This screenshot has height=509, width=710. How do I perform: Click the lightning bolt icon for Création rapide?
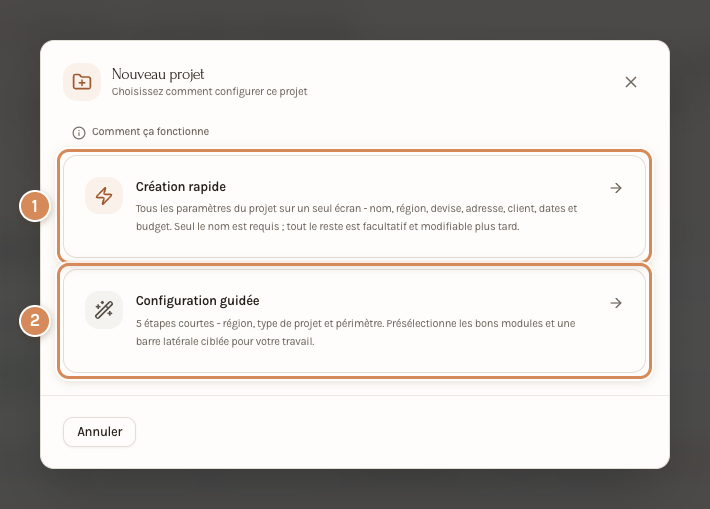pyautogui.click(x=104, y=196)
